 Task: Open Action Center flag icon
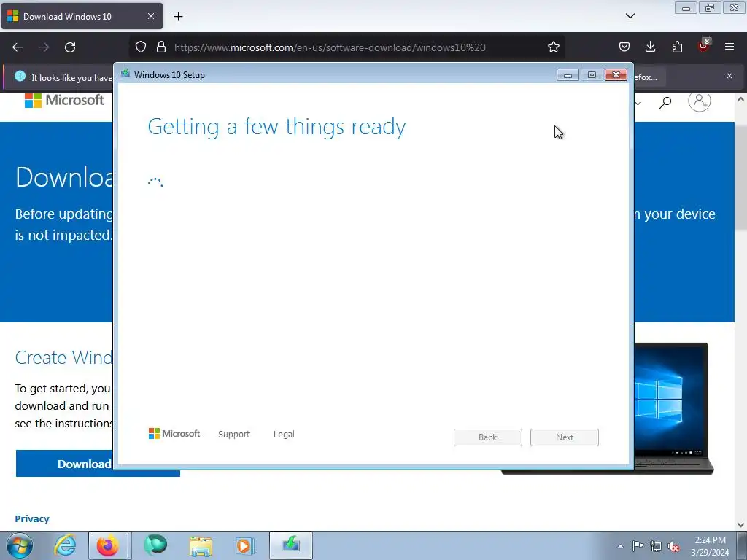coord(638,546)
